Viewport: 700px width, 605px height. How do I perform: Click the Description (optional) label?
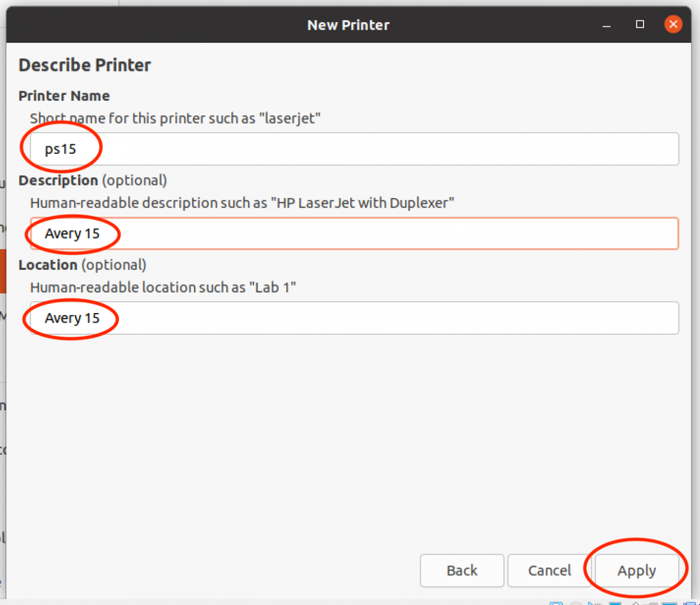93,180
